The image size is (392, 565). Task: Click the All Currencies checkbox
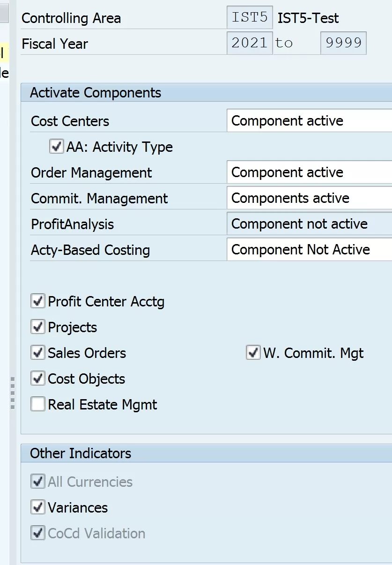(38, 481)
